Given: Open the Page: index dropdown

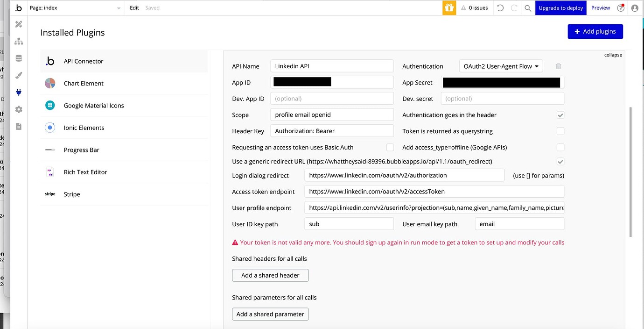Looking at the screenshot, I should pos(76,7).
